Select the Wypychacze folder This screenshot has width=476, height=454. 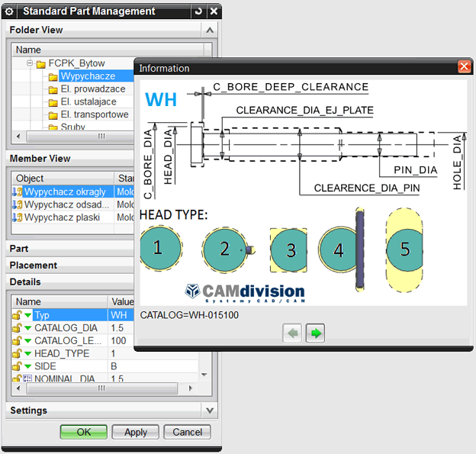[x=88, y=76]
